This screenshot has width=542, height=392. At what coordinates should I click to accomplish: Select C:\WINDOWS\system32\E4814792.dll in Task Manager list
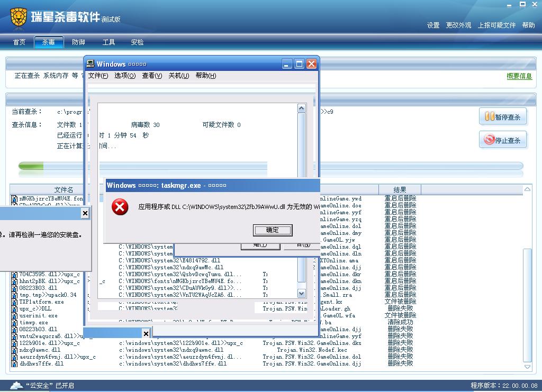[x=169, y=260]
